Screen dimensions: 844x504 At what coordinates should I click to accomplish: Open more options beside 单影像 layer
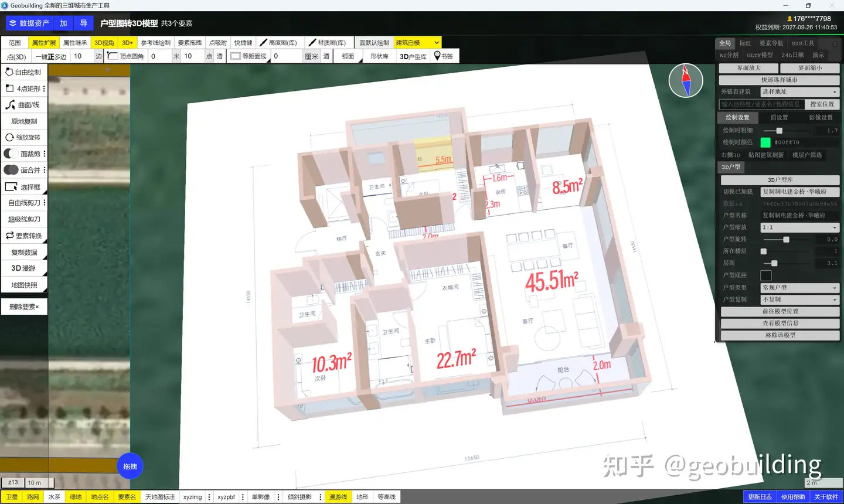pos(278,497)
